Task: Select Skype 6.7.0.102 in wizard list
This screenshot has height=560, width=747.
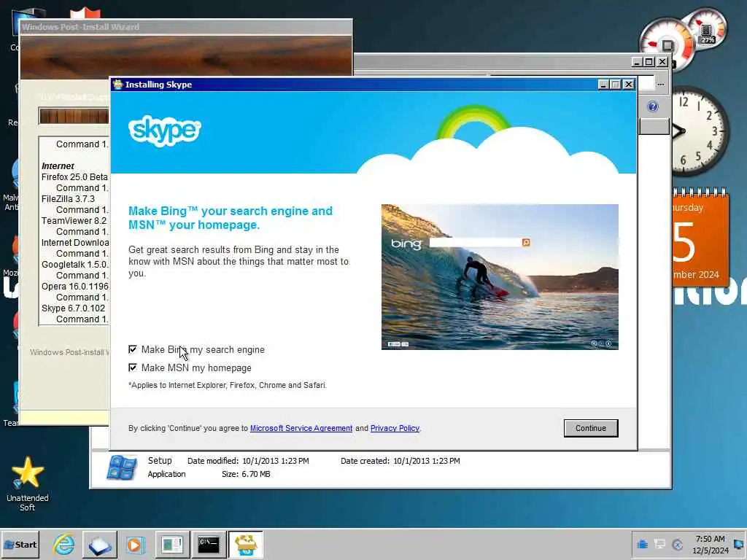Action: coord(73,308)
